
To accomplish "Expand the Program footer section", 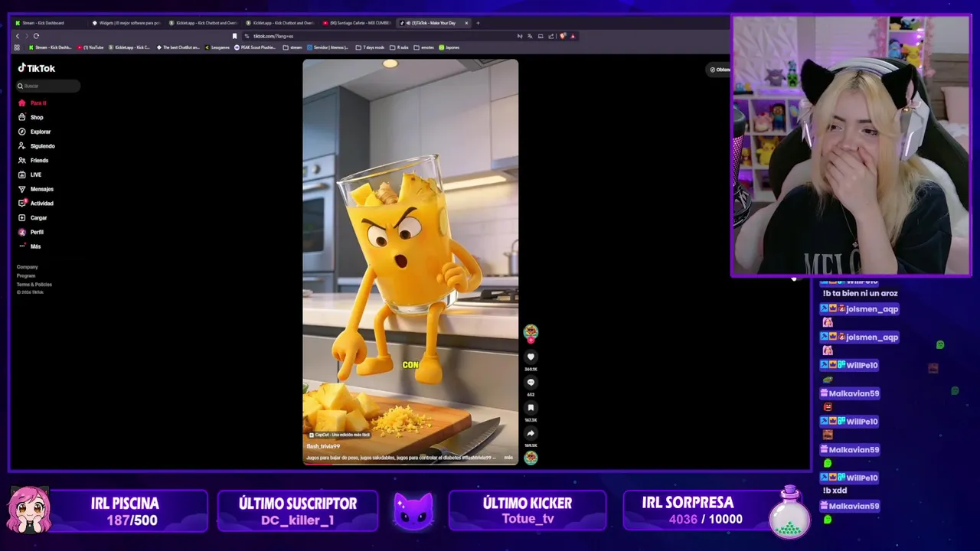I will pos(26,275).
